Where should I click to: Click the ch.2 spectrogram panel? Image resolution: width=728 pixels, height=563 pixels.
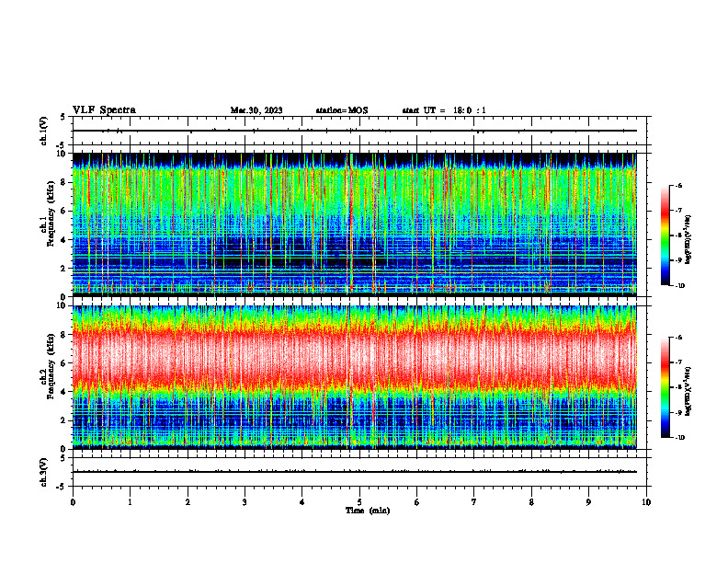point(355,377)
